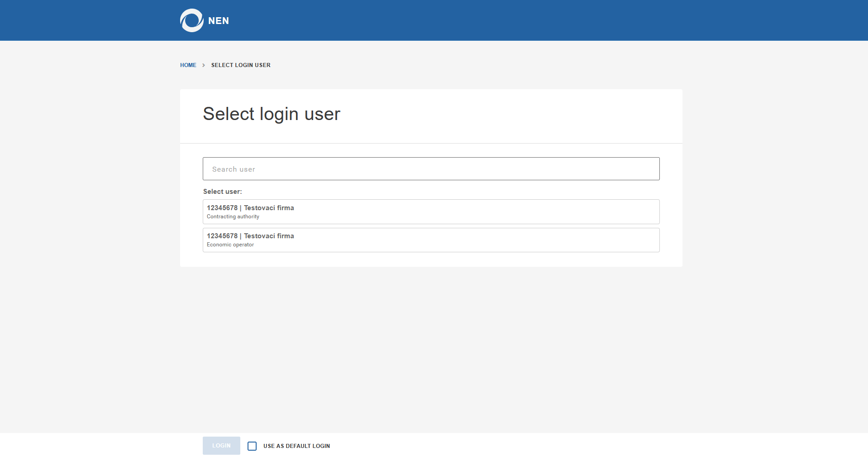Enable the Use as default login checkbox
This screenshot has height=457, width=868.
pos(252,446)
